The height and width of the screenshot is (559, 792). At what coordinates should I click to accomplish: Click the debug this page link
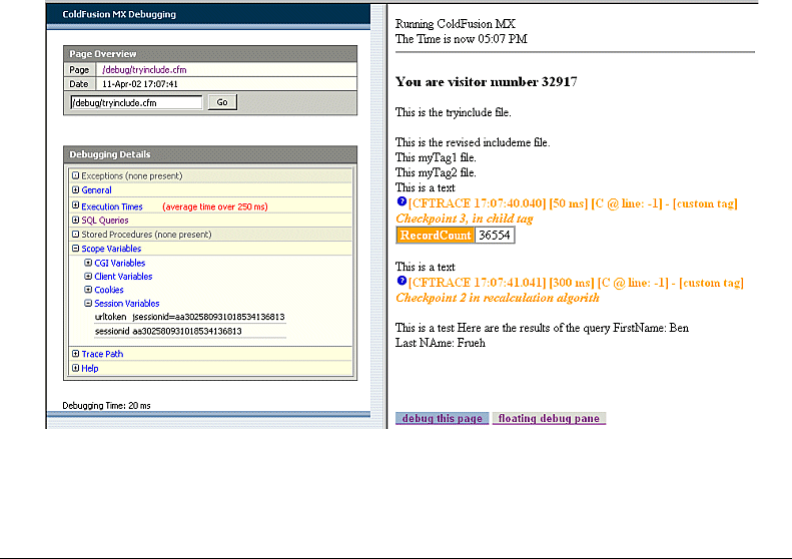click(442, 418)
